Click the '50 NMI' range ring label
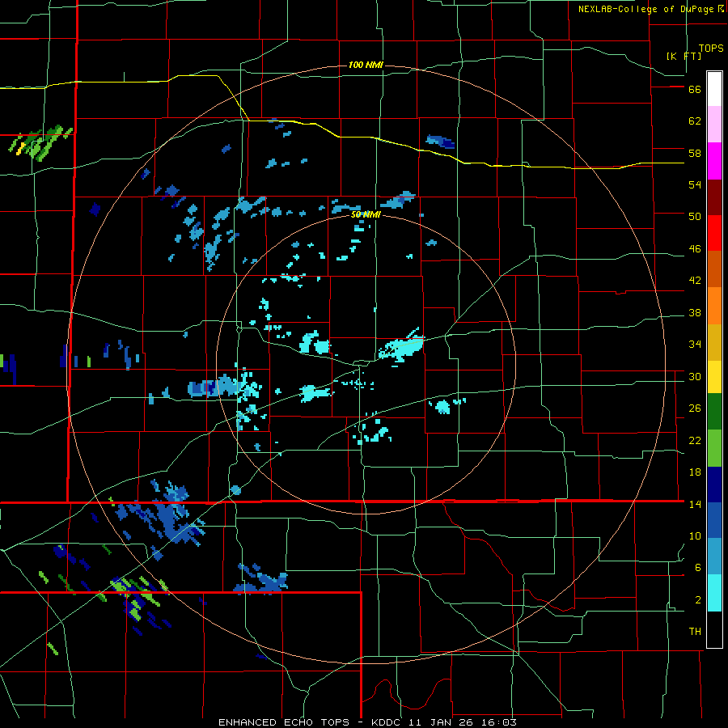Image resolution: width=728 pixels, height=728 pixels. pyautogui.click(x=366, y=214)
